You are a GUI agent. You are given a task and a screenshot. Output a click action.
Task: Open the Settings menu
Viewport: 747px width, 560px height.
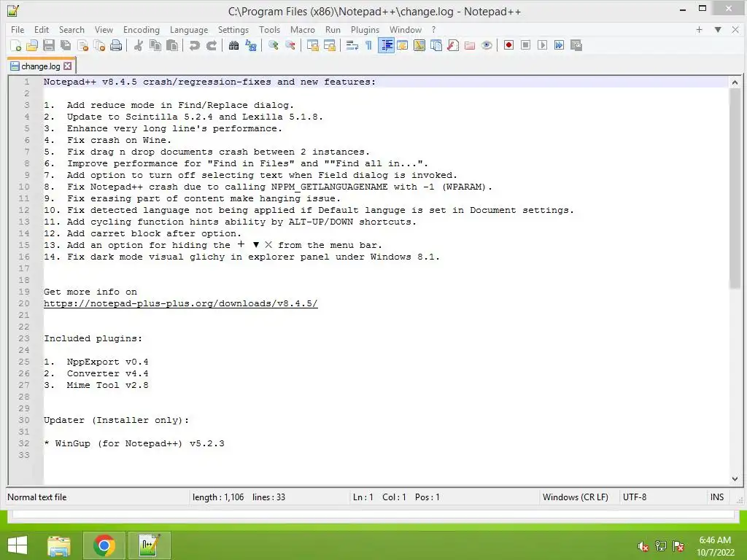pyautogui.click(x=233, y=29)
